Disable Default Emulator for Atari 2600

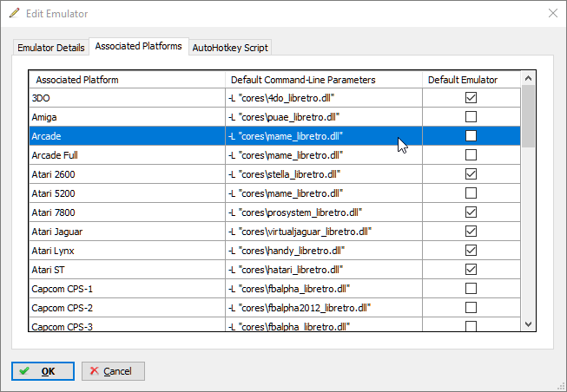(471, 174)
